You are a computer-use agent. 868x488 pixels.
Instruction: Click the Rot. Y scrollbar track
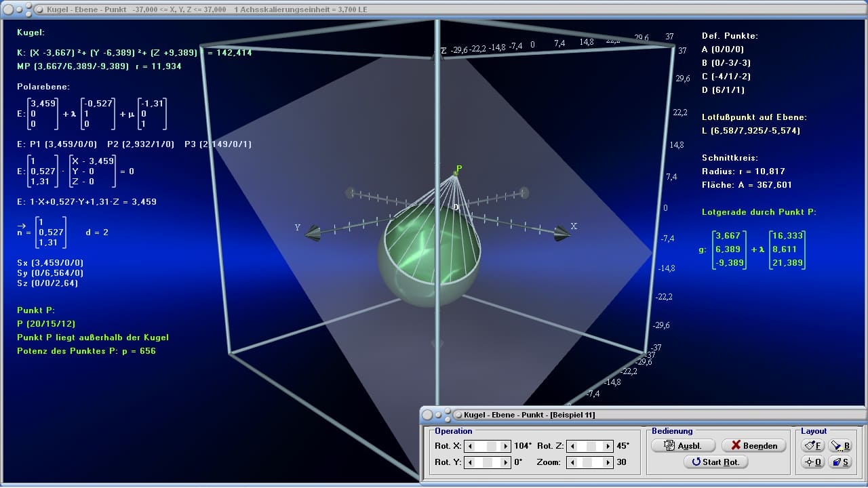[x=488, y=462]
